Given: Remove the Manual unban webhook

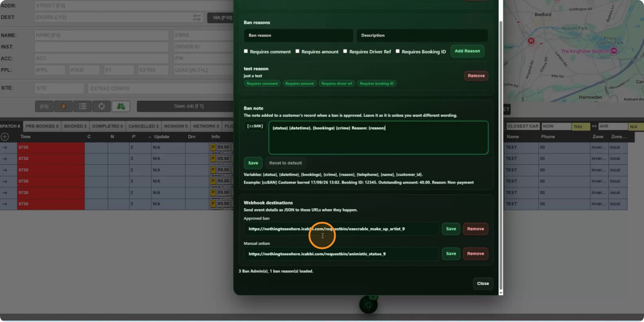Looking at the screenshot, I should tap(476, 253).
